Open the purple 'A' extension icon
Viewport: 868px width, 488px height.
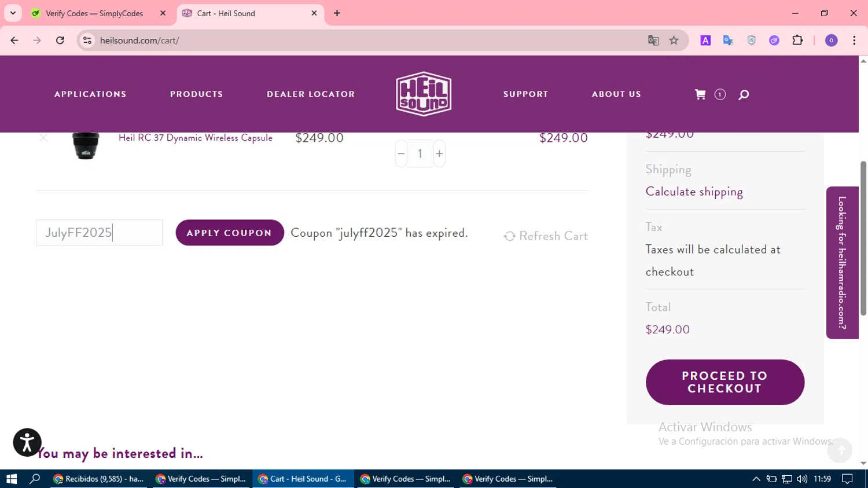click(705, 41)
